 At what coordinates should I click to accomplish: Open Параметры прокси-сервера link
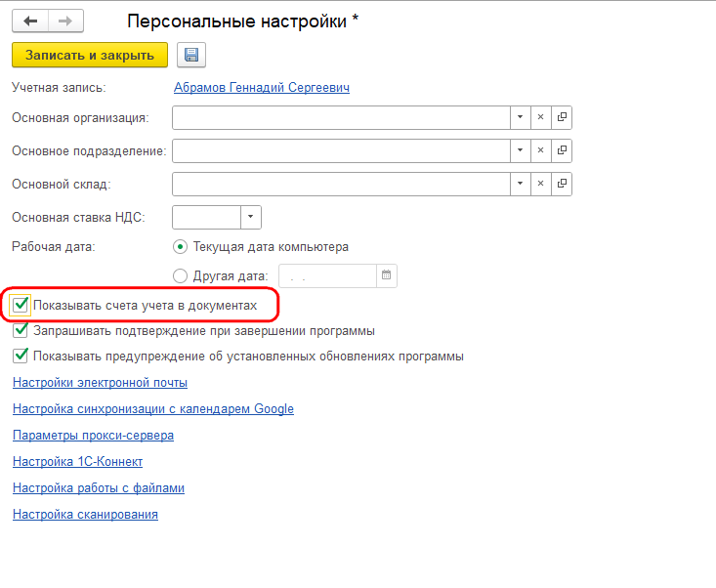click(x=93, y=435)
